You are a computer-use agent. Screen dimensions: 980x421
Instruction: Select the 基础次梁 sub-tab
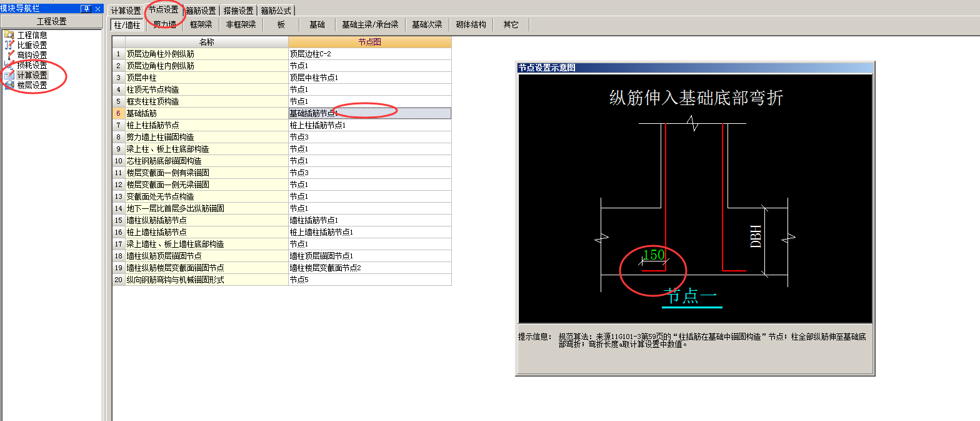(x=427, y=24)
